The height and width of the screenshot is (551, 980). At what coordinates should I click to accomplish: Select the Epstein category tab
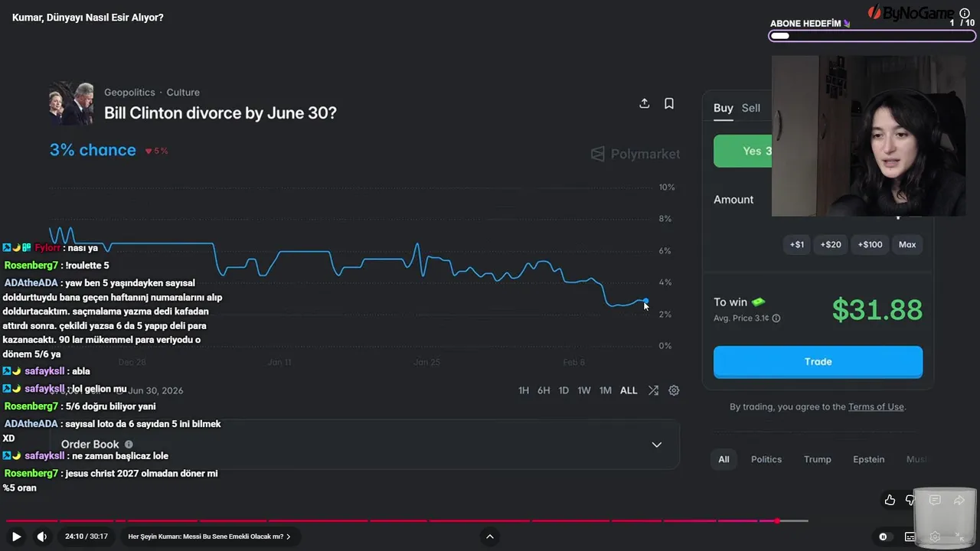[x=869, y=459]
